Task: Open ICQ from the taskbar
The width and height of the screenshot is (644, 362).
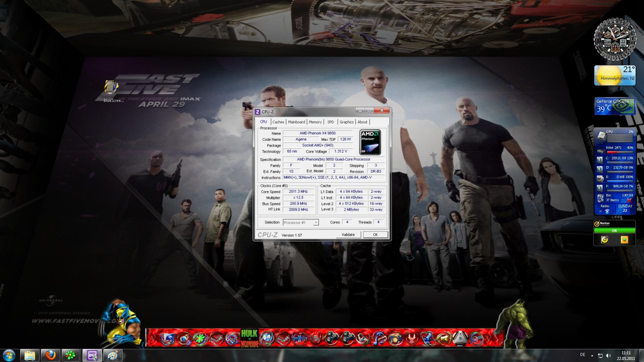Action: 70,355
